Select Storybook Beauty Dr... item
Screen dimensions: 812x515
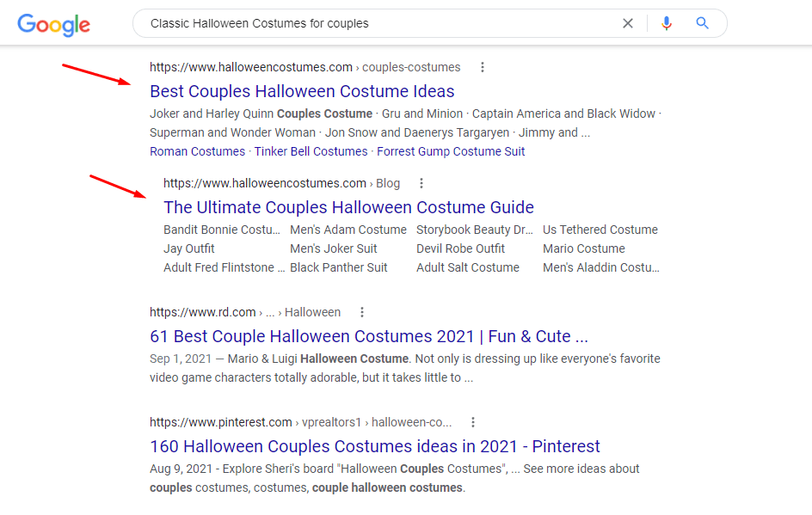pos(474,230)
